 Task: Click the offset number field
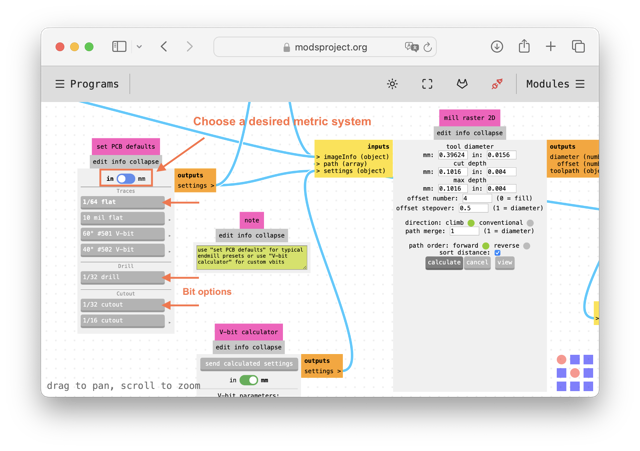[x=477, y=198]
